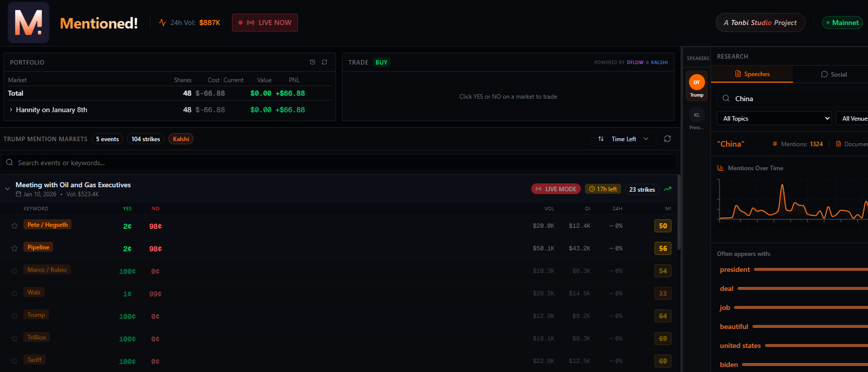The height and width of the screenshot is (372, 868).
Task: Toggle the LIVE NOW button in header
Action: pos(265,23)
